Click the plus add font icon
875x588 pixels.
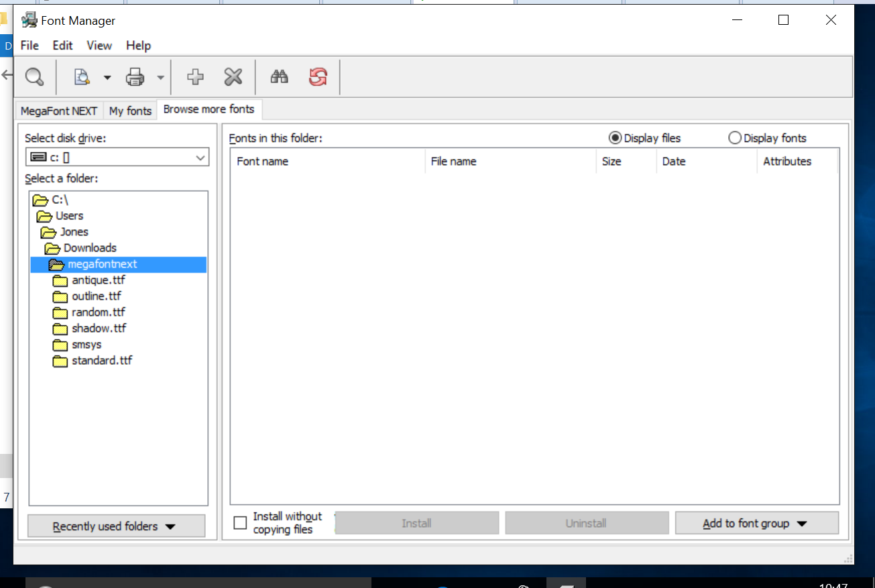pyautogui.click(x=195, y=77)
